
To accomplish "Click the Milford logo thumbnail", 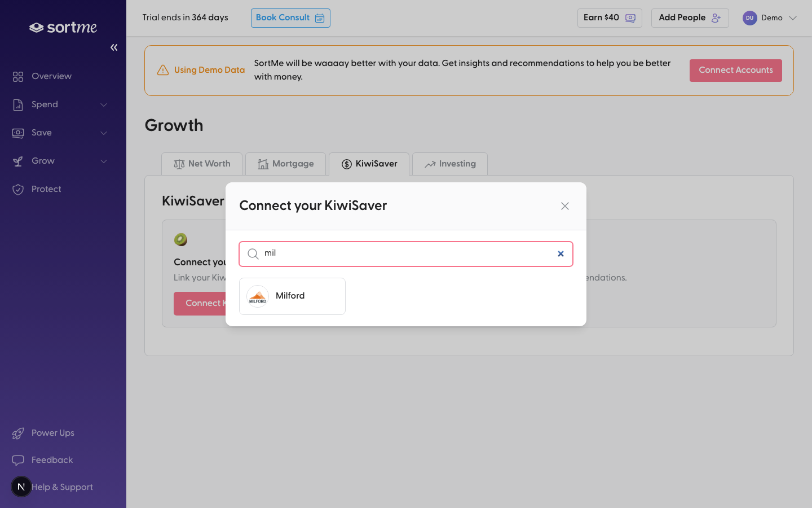I will (258, 296).
